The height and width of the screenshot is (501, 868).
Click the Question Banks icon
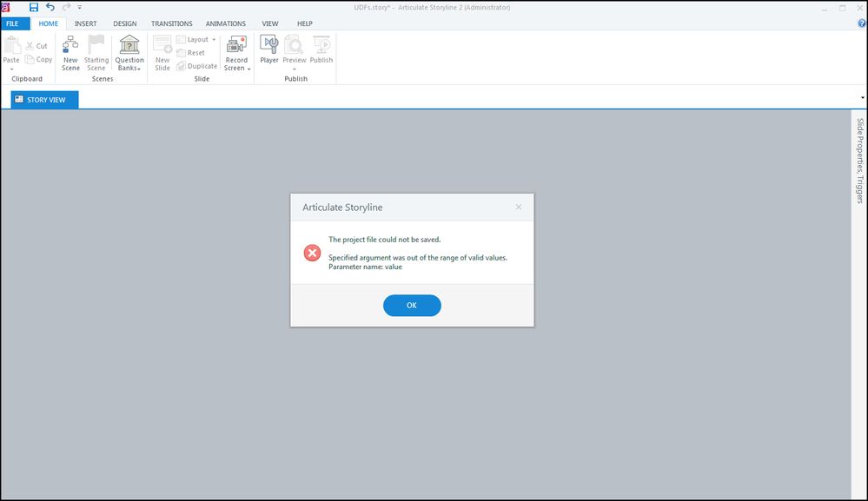click(129, 45)
